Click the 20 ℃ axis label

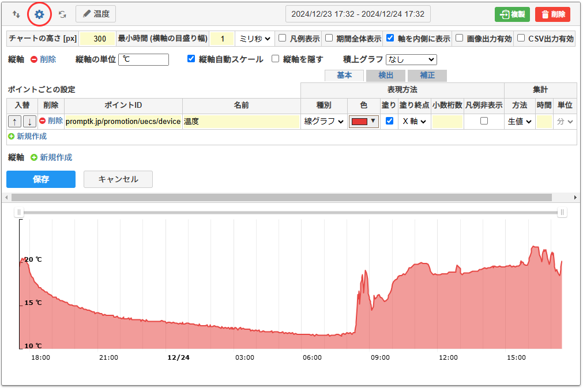pyautogui.click(x=33, y=259)
